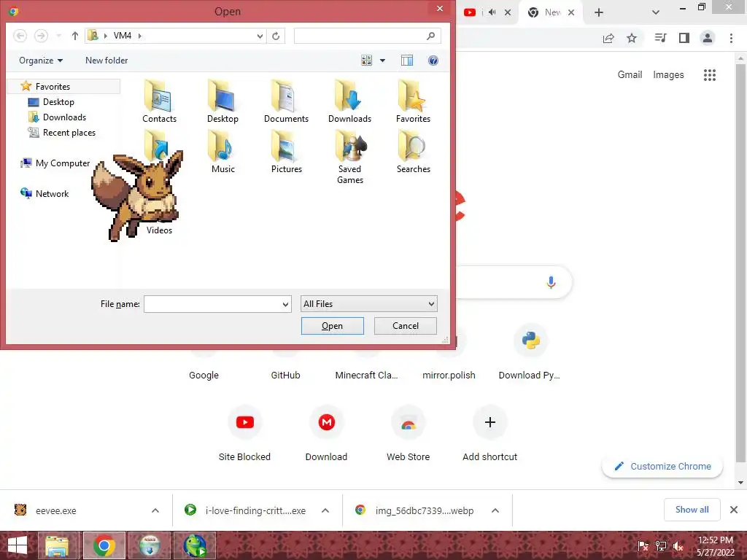Click the Images link

click(x=668, y=75)
